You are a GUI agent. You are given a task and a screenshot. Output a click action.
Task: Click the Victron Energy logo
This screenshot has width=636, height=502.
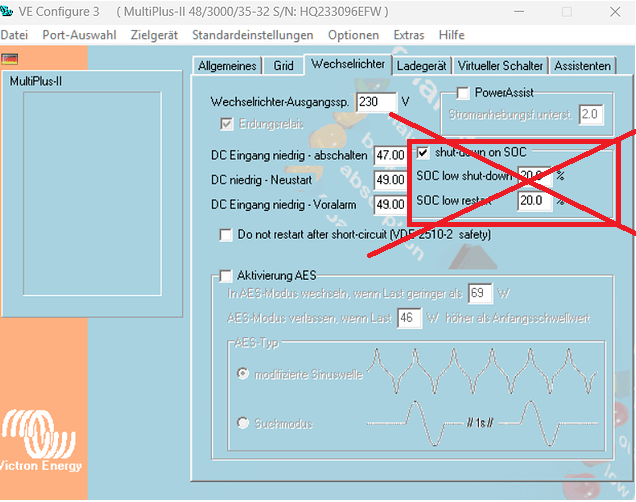tap(40, 441)
